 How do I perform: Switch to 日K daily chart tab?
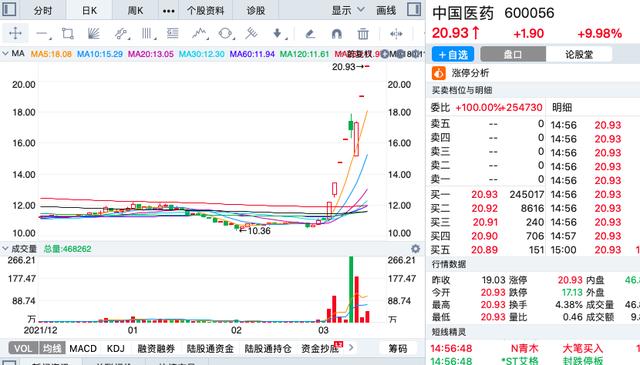click(x=89, y=10)
